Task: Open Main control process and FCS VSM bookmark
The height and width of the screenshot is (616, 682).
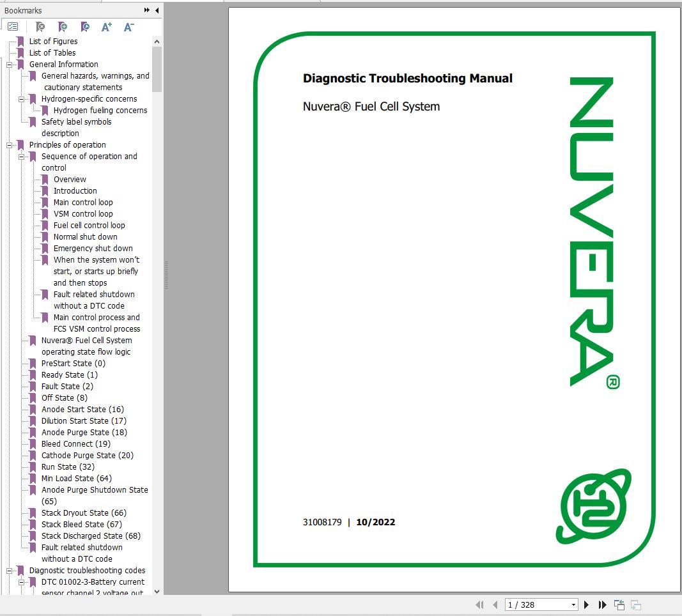Action: [x=97, y=323]
